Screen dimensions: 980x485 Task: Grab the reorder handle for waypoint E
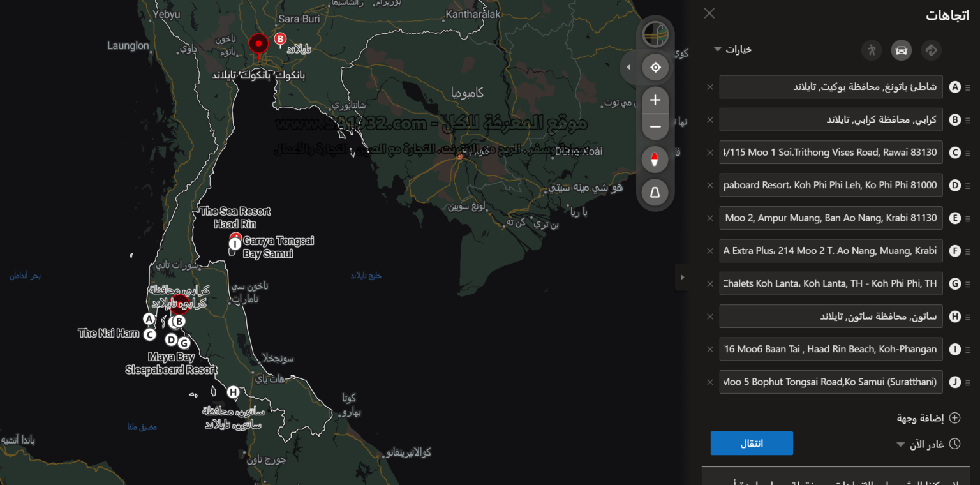click(x=968, y=219)
